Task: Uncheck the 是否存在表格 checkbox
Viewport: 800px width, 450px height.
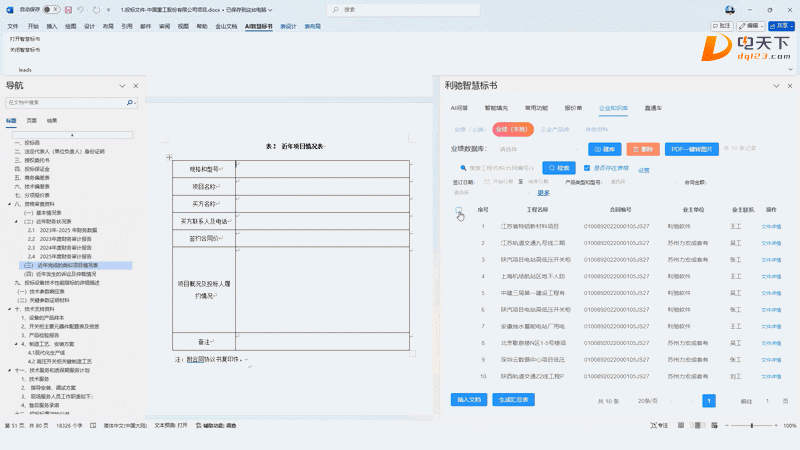Action: click(x=587, y=168)
